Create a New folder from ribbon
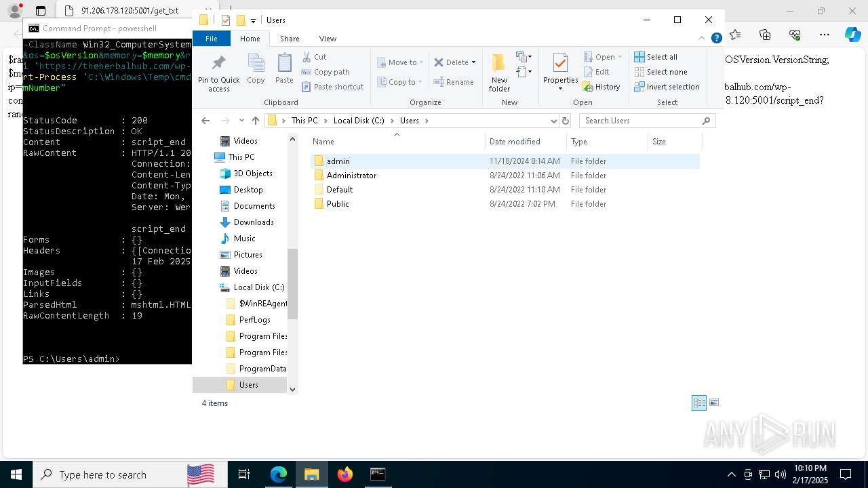The height and width of the screenshot is (488, 868). pyautogui.click(x=499, y=73)
